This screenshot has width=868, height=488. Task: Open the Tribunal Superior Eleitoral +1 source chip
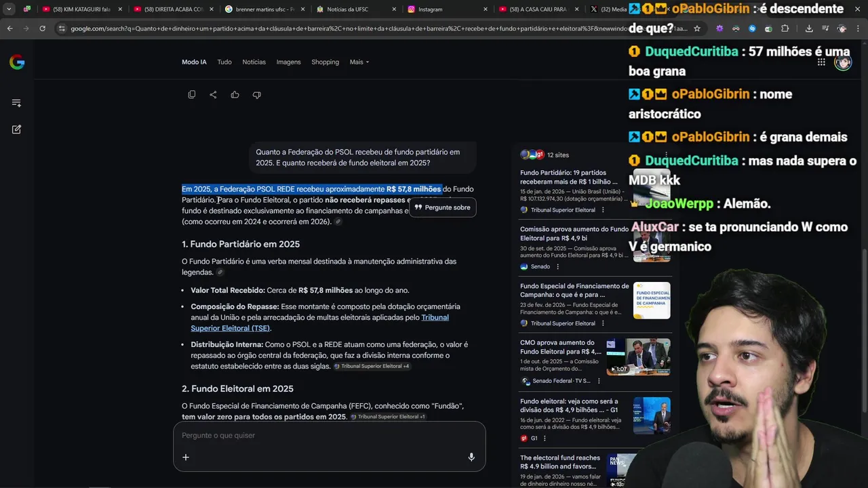[388, 417]
